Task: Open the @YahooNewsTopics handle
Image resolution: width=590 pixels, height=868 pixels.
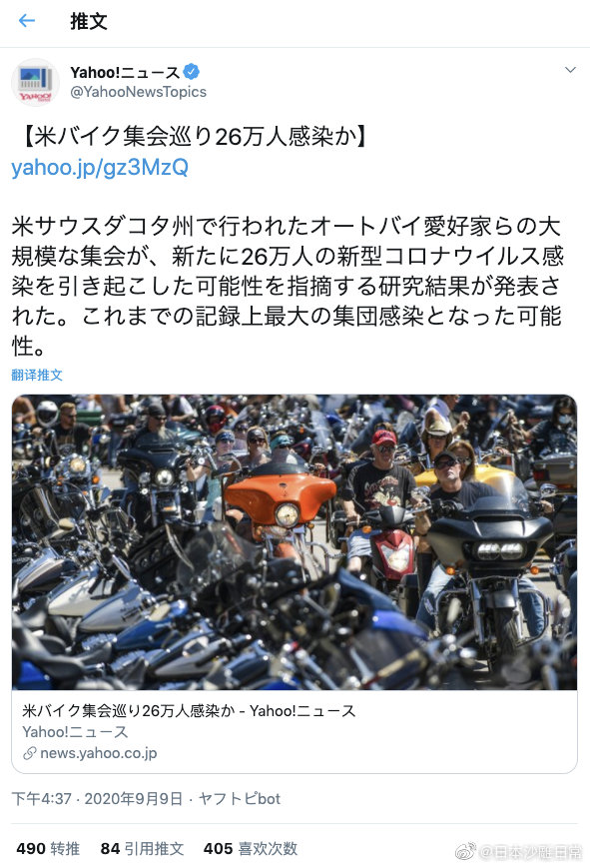Action: coord(139,92)
